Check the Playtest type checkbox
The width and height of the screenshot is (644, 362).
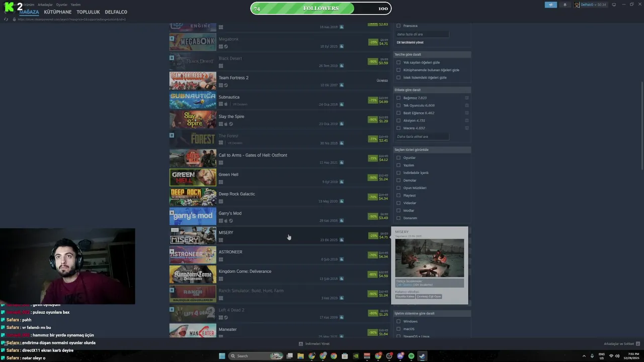(398, 196)
